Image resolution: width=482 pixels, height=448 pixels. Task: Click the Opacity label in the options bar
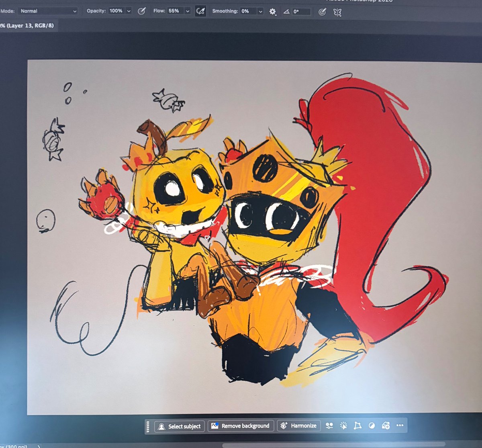(96, 11)
